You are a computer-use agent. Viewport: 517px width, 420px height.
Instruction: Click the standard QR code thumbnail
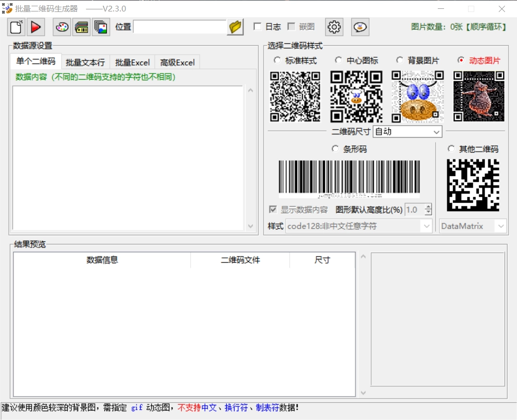click(295, 96)
